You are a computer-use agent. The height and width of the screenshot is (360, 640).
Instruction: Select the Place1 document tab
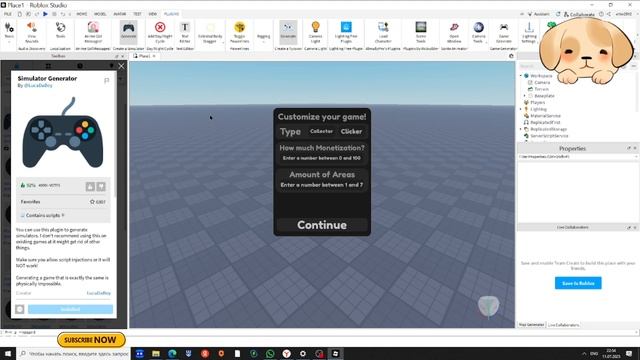click(x=144, y=56)
